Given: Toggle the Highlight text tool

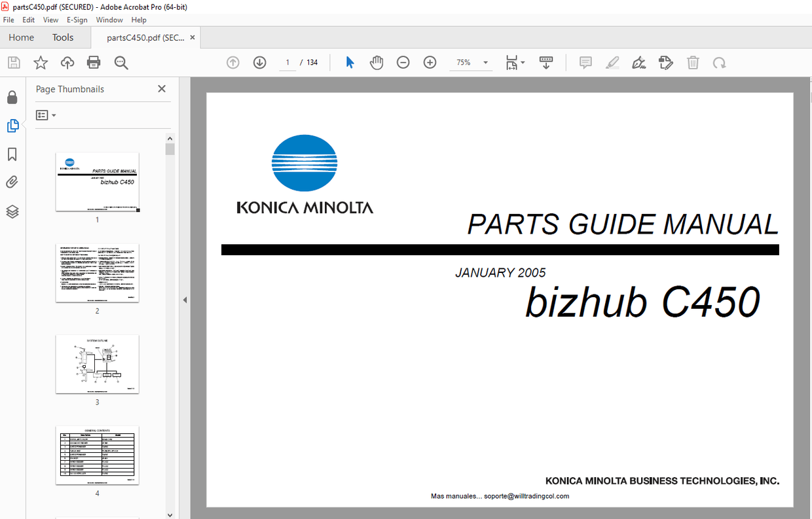Looking at the screenshot, I should pyautogui.click(x=612, y=62).
